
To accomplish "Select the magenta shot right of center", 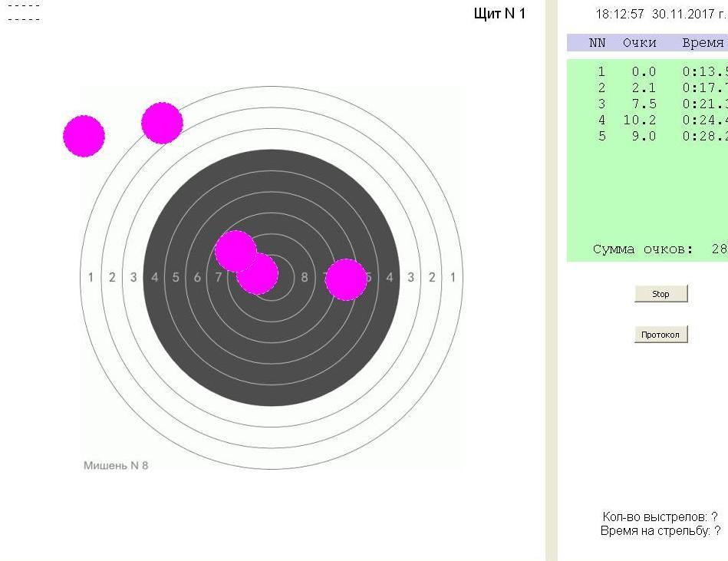I will 346,279.
